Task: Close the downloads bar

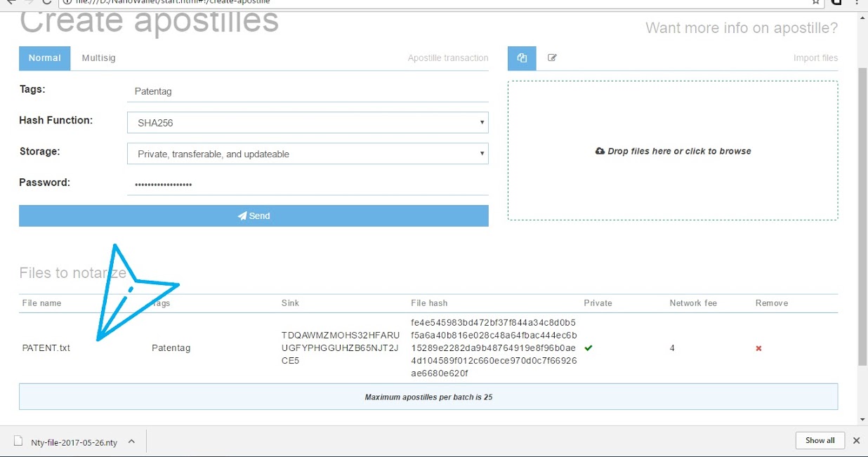Action: coord(856,441)
